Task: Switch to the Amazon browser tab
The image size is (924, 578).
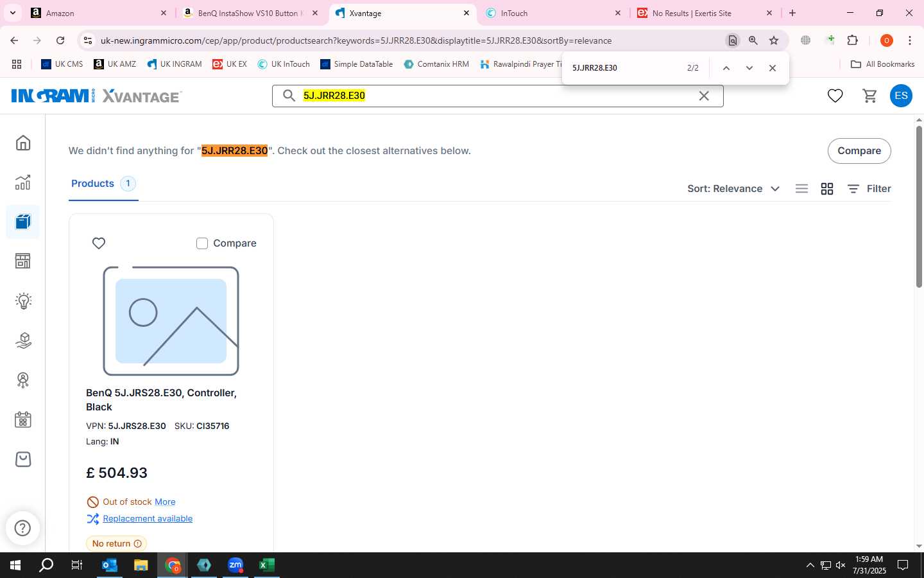Action: click(x=98, y=13)
